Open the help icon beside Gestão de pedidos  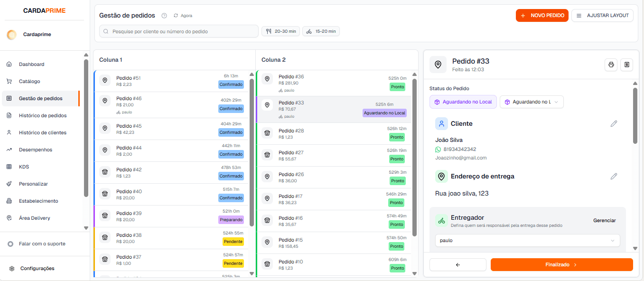(x=164, y=15)
